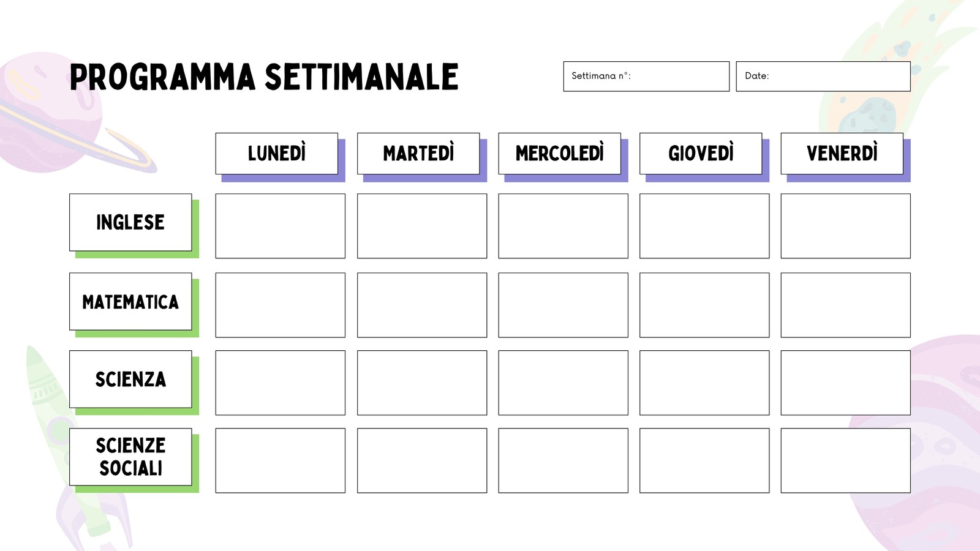Click the MATEMATICA row label

point(130,302)
